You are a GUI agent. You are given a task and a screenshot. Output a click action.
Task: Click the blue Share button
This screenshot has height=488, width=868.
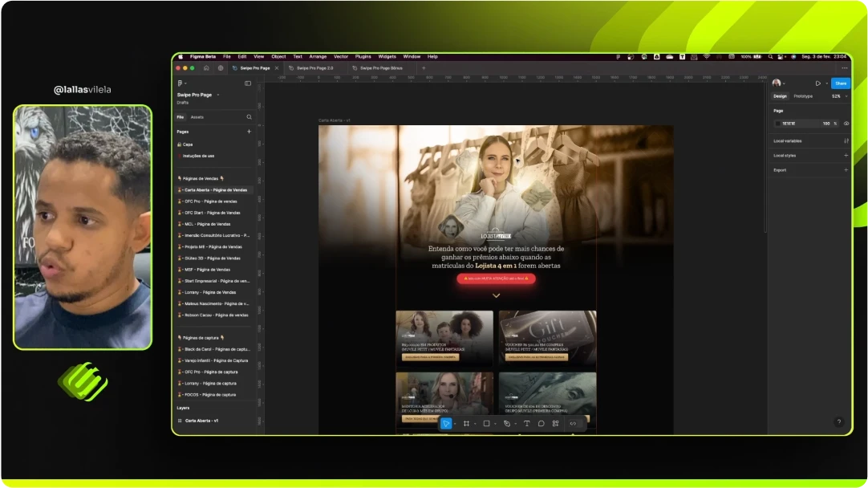point(840,83)
